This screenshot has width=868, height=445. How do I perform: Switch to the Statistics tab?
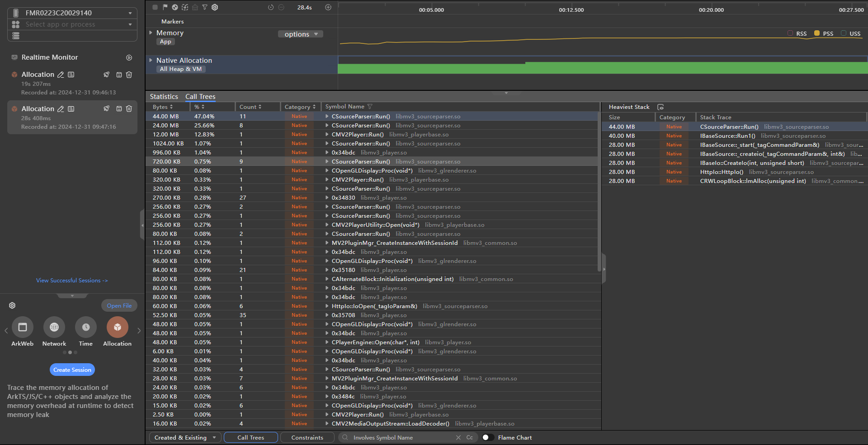point(164,97)
